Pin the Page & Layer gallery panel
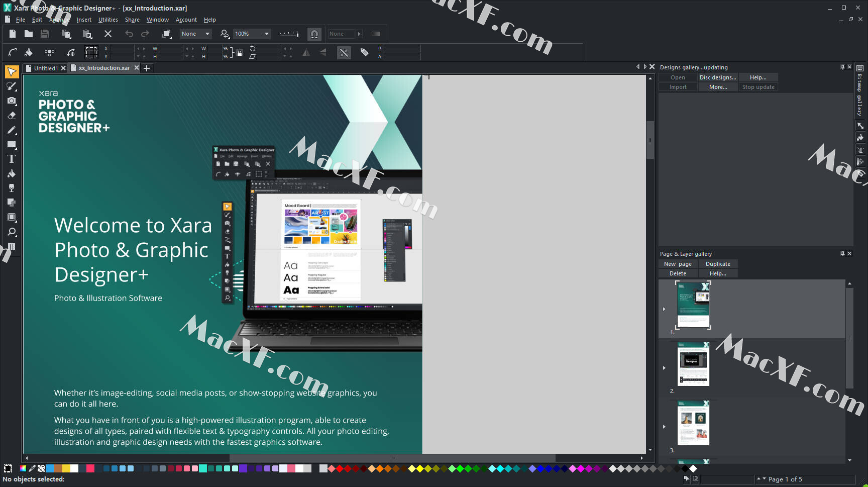 click(842, 253)
